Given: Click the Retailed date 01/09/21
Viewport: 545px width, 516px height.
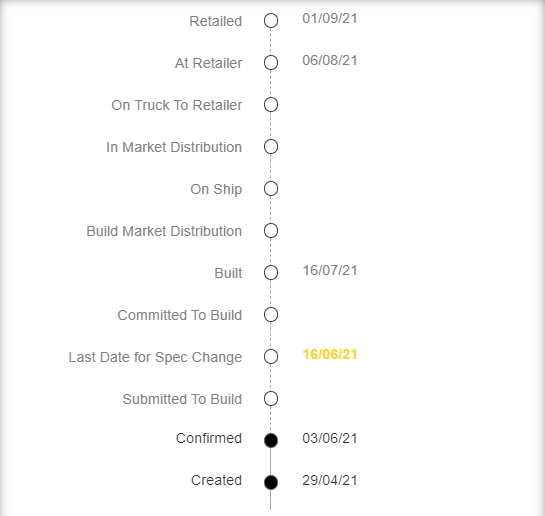Looking at the screenshot, I should 330,18.
